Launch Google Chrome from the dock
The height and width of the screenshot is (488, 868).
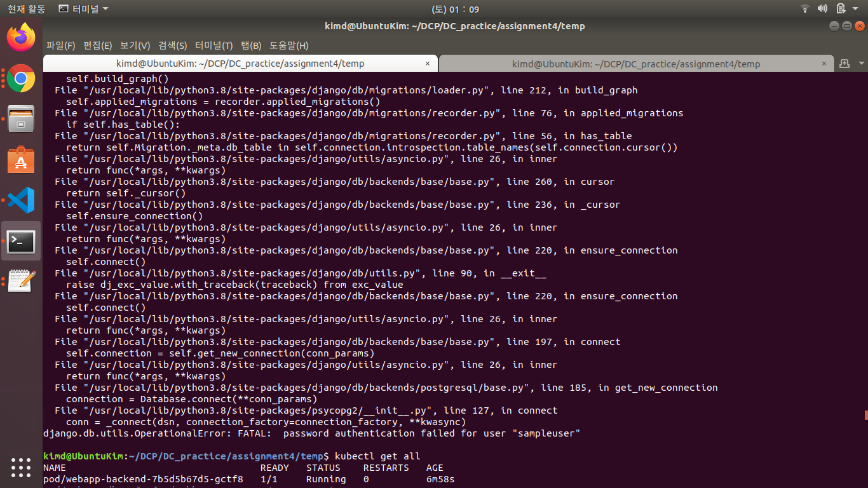click(x=21, y=78)
